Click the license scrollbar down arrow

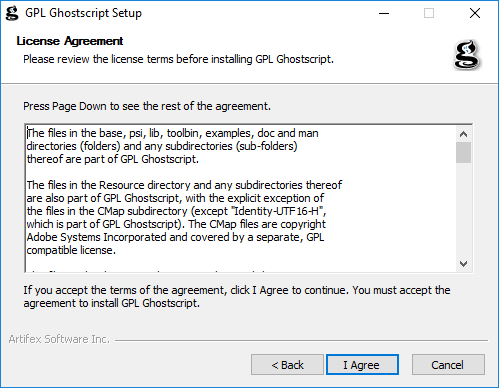(463, 264)
